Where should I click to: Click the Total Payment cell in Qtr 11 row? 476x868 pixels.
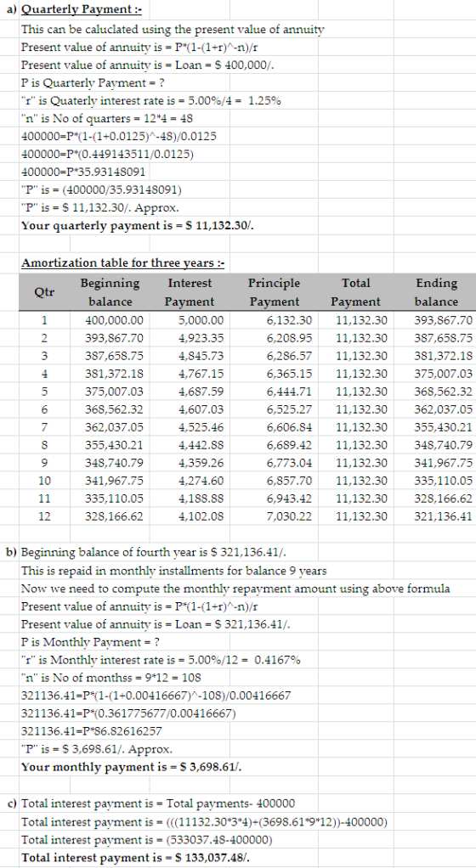click(x=361, y=499)
